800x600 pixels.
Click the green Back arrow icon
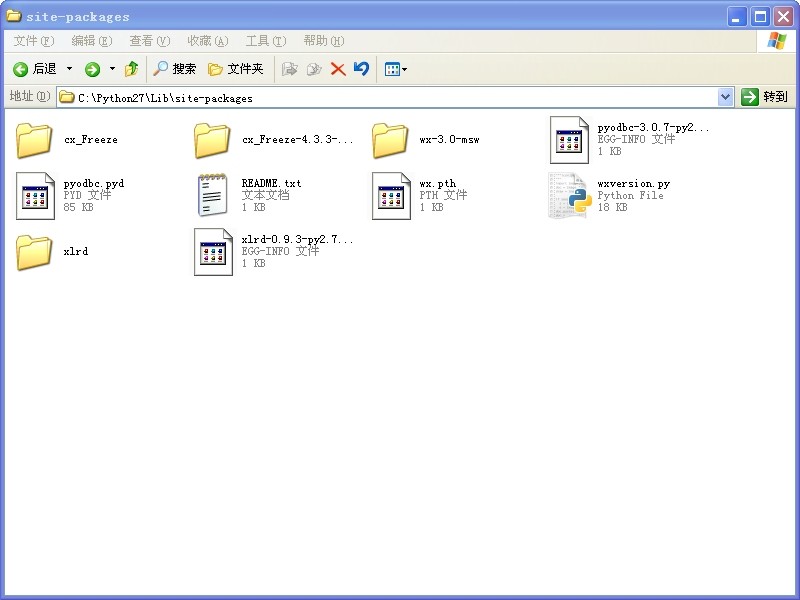(20, 69)
